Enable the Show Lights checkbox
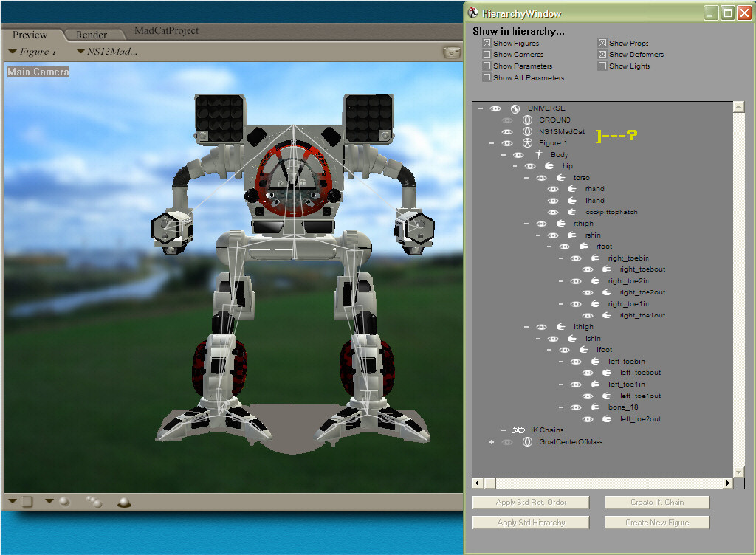756x555 pixels. (602, 66)
